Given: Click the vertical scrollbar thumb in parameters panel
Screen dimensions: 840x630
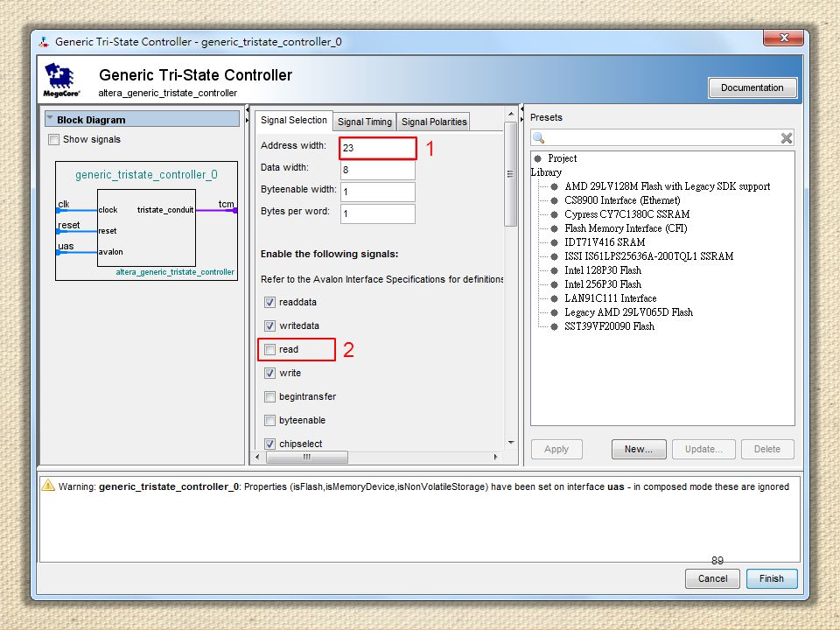Looking at the screenshot, I should [510, 174].
